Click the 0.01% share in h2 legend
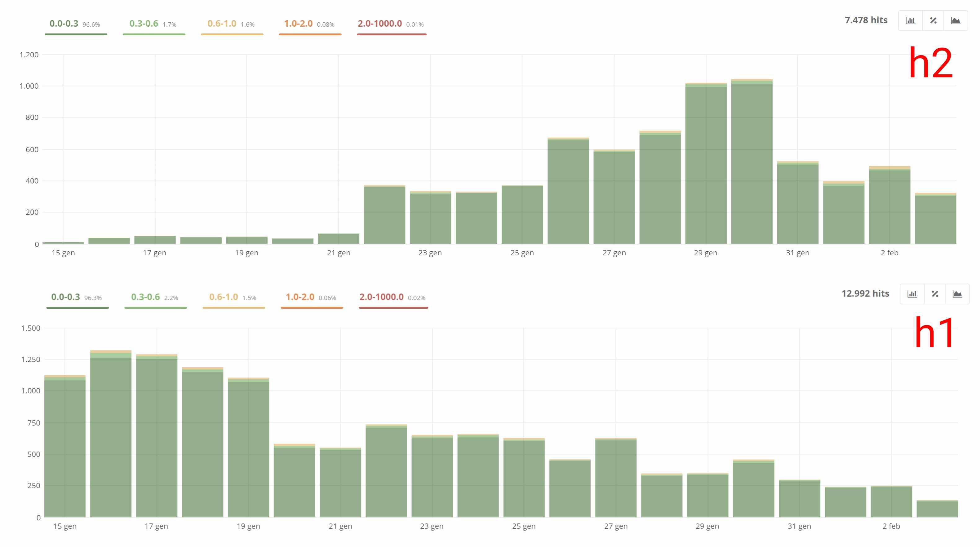 pos(415,25)
